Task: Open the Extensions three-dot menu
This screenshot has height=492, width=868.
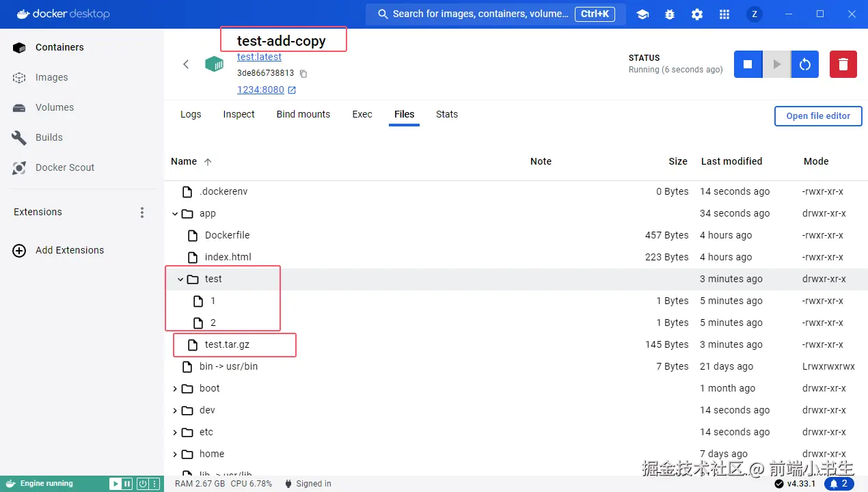Action: pos(142,213)
